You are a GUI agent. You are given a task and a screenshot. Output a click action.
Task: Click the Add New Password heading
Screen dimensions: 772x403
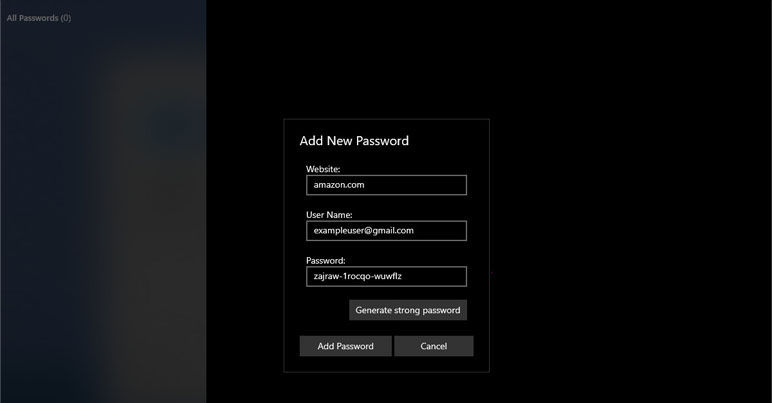click(354, 141)
